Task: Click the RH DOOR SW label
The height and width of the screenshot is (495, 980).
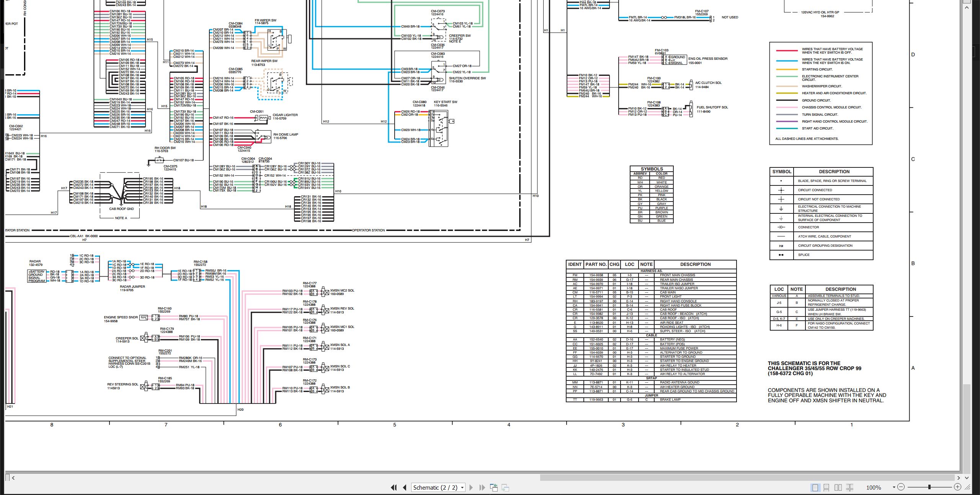Action: click(165, 148)
